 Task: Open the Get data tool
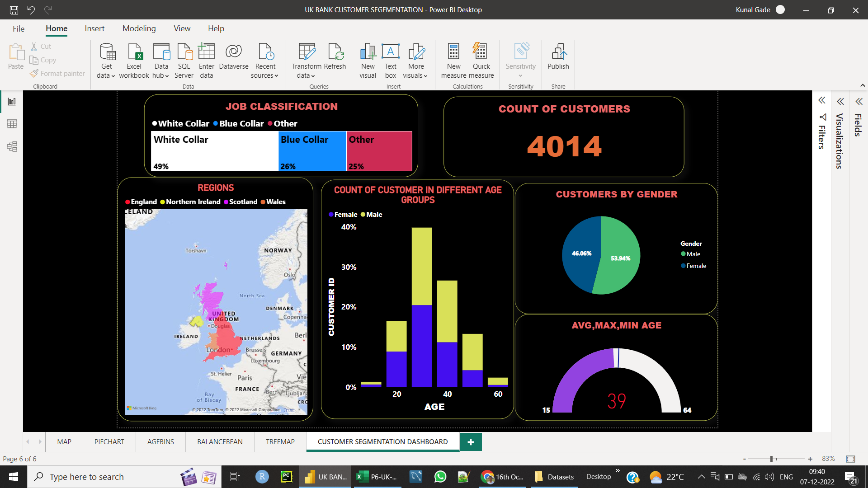pyautogui.click(x=105, y=60)
